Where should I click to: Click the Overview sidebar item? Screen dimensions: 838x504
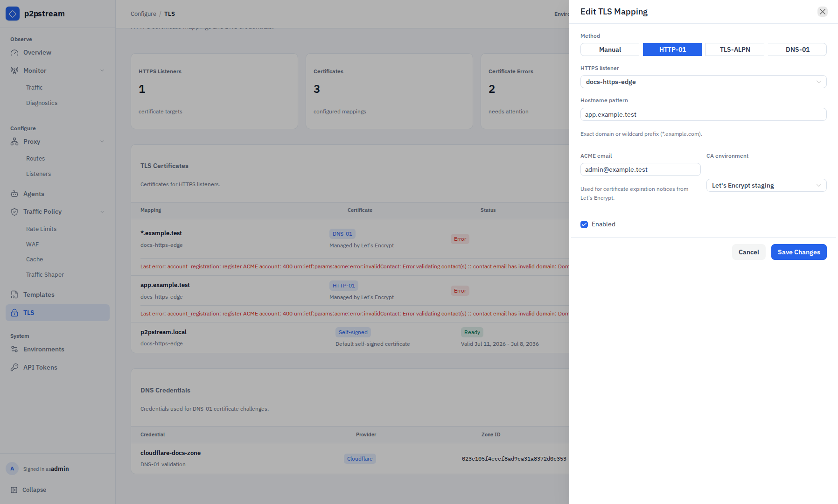57,53
